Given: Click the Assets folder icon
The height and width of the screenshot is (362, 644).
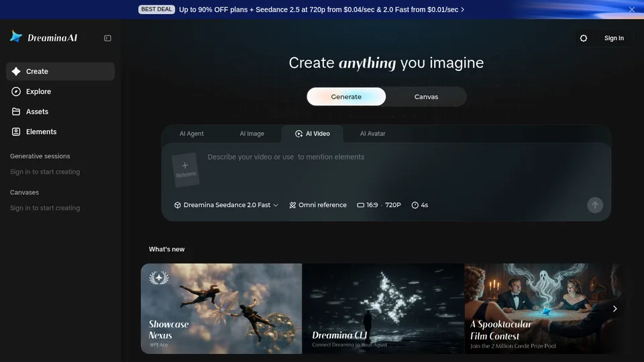Looking at the screenshot, I should [16, 112].
